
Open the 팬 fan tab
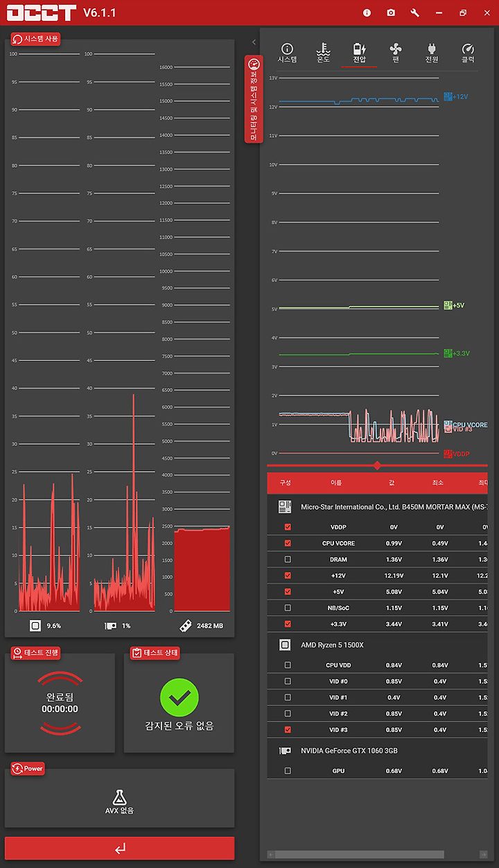(x=395, y=53)
